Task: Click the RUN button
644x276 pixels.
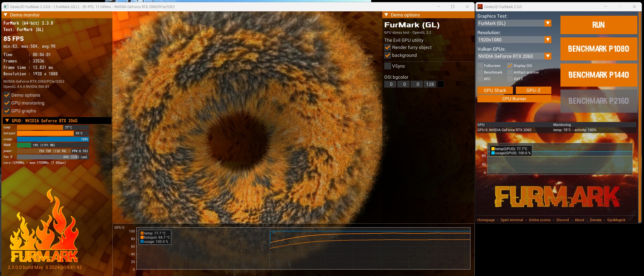Action: click(598, 25)
